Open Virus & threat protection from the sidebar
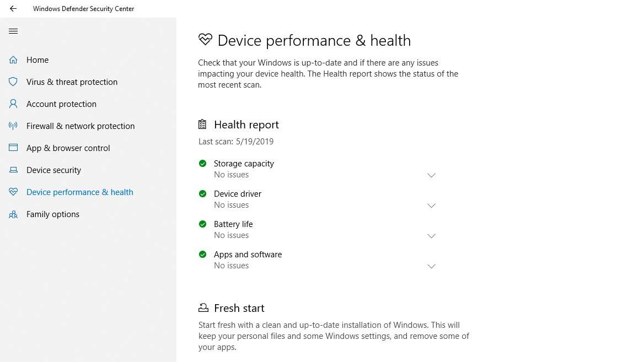 tap(72, 82)
